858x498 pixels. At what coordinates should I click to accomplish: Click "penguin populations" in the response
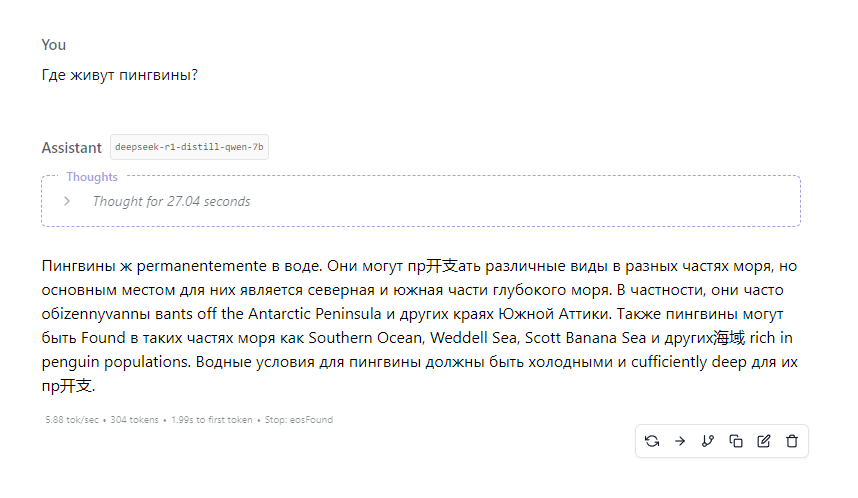click(116, 362)
